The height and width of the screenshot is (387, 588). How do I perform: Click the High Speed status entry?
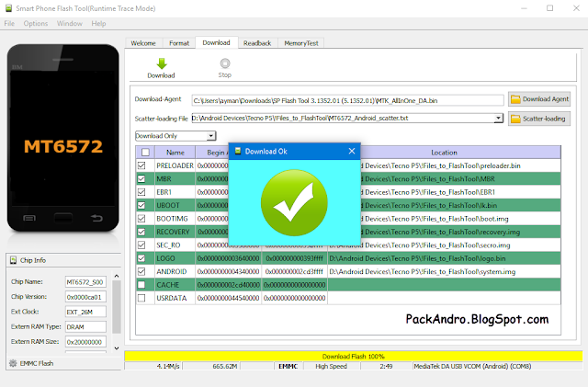[x=331, y=366]
